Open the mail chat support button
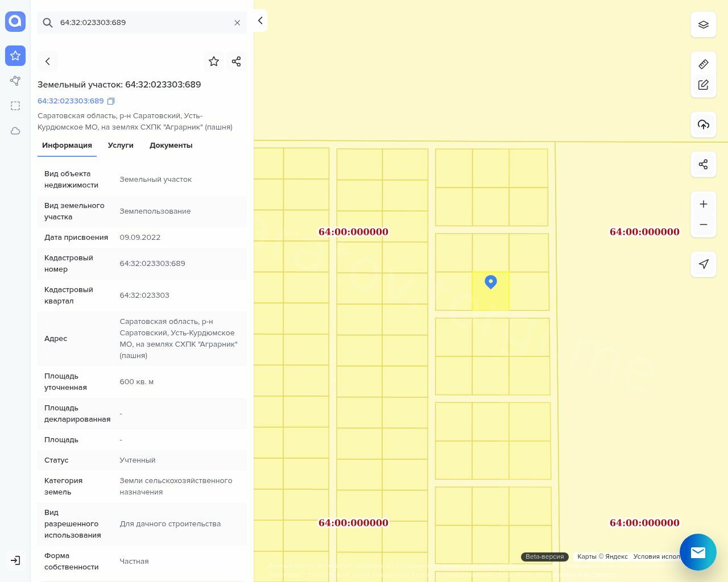The width and height of the screenshot is (728, 582). tap(698, 552)
